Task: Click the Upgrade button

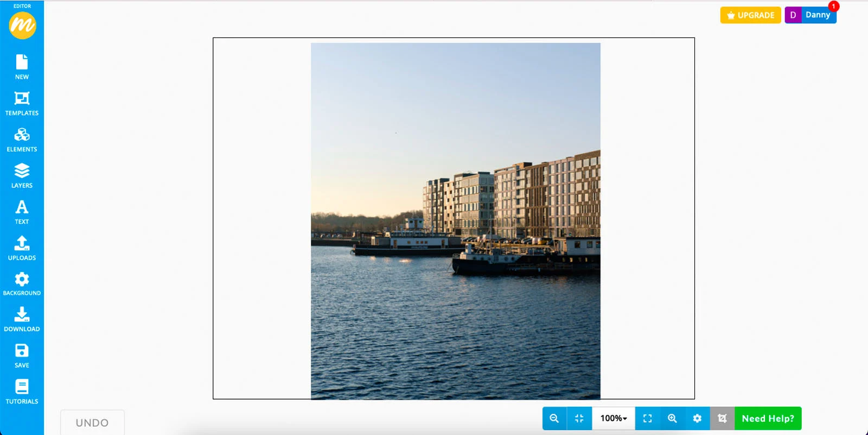Action: 750,15
